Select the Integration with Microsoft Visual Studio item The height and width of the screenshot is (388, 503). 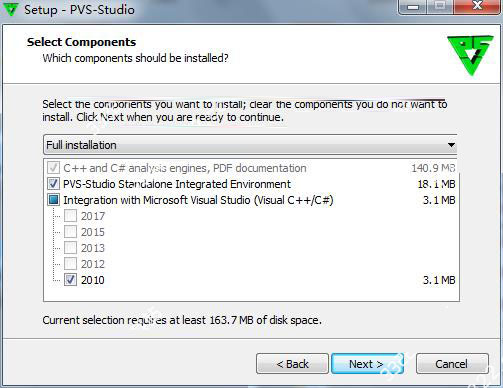[198, 200]
